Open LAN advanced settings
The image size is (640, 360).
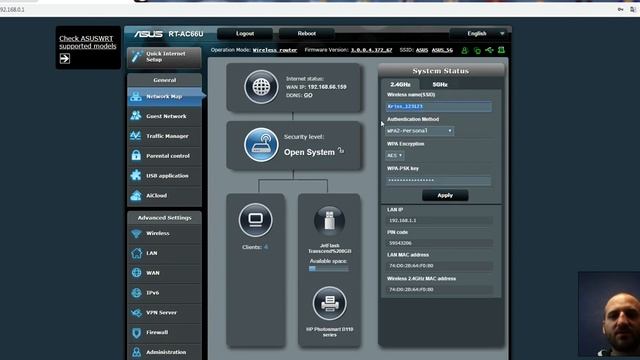pos(164,253)
